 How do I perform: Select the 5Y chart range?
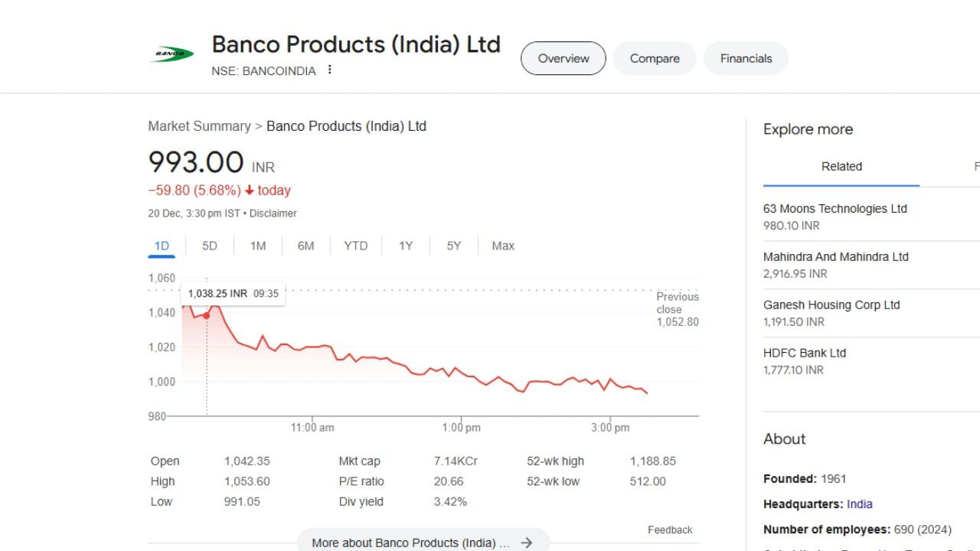(x=454, y=246)
